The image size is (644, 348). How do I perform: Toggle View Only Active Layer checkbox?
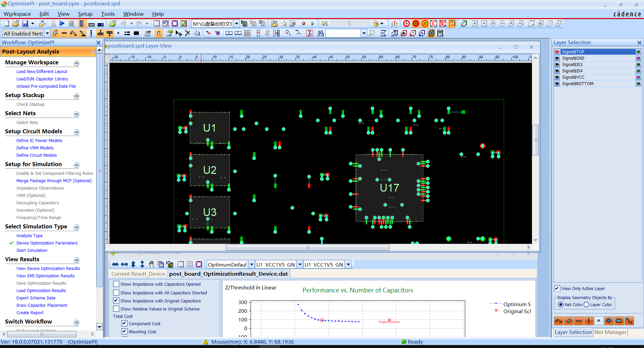click(557, 288)
